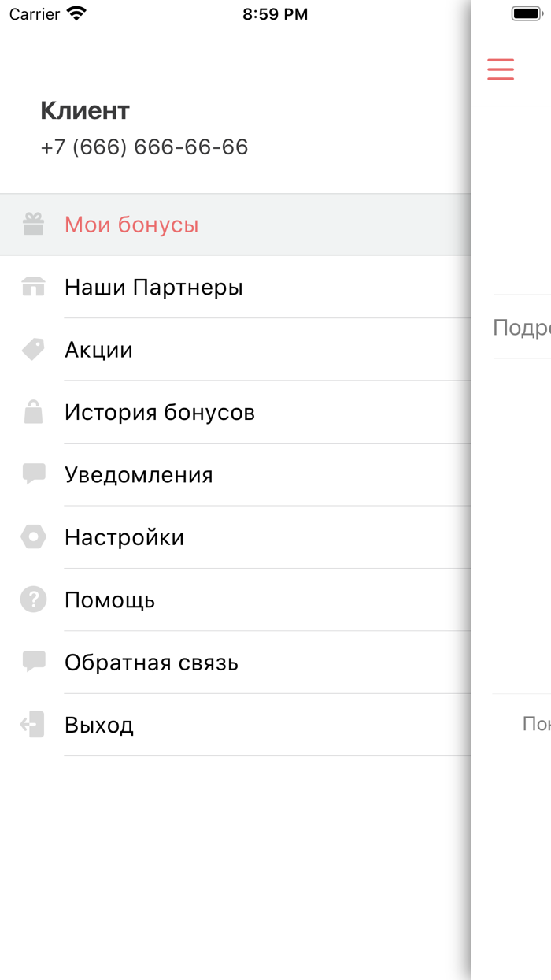Tap the lock icon beside История бонусов

coord(33,411)
